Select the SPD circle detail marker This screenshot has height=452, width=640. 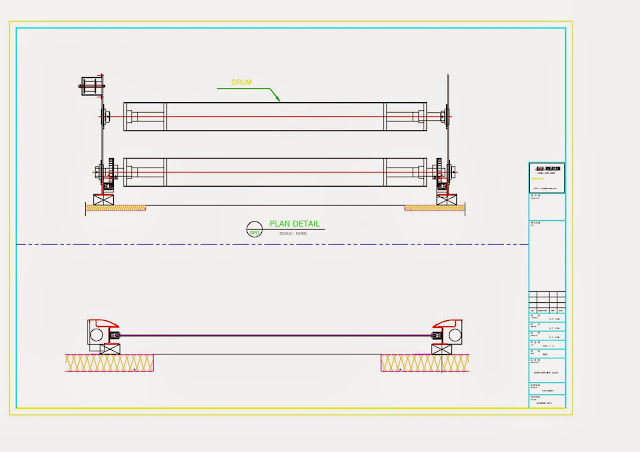[254, 229]
